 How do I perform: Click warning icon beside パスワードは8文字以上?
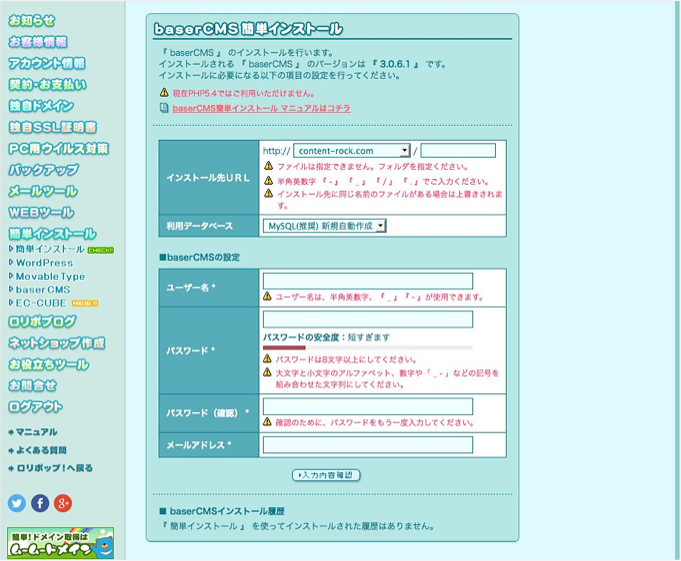pos(268,359)
